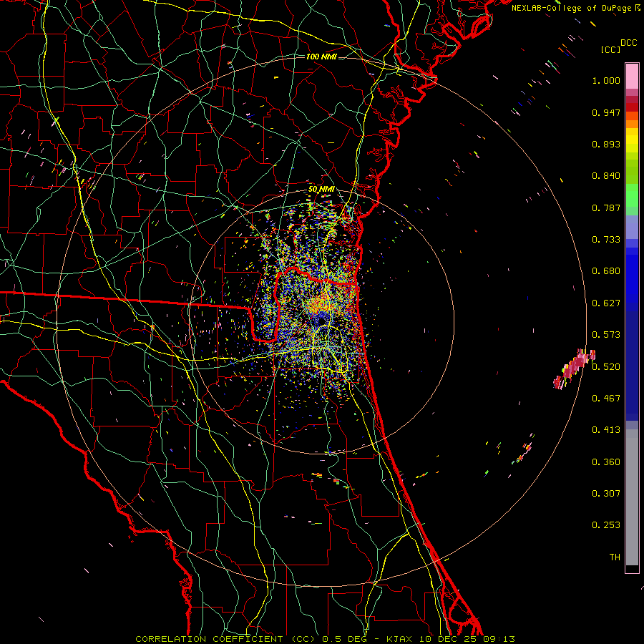Click the 100 NMI range ring label
Viewport: 644px width, 644px height.
point(321,57)
